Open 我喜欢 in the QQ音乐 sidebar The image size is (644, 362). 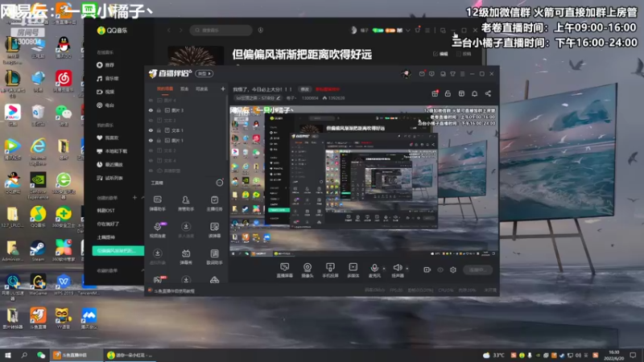(108, 138)
